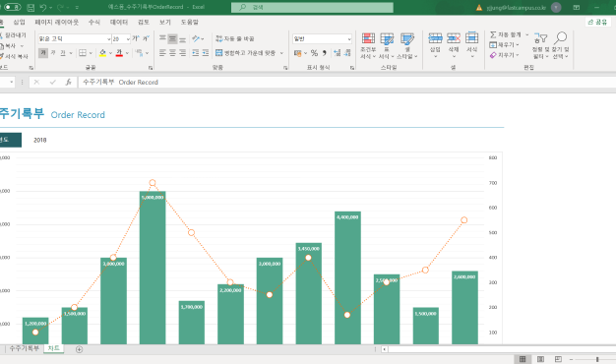Apply the red font color
This screenshot has height=364, width=616.
point(119,52)
